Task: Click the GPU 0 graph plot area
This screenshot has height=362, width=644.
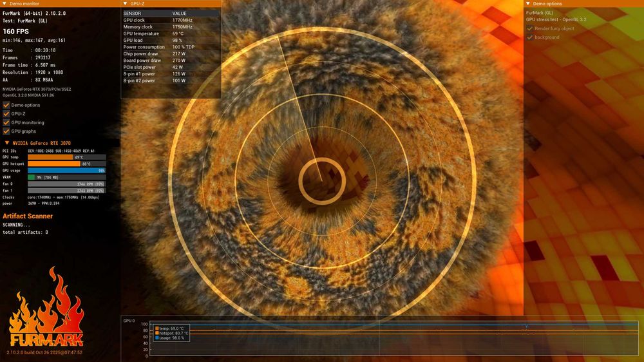Action: [x=394, y=339]
